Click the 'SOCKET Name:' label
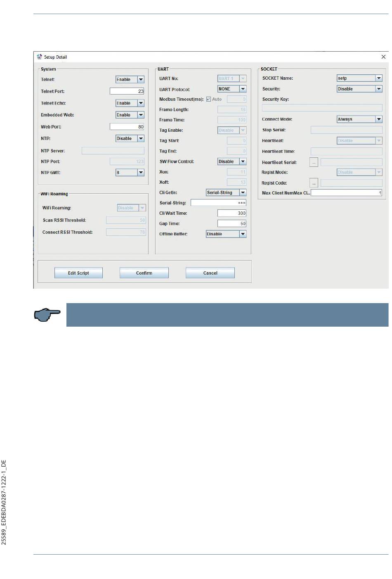This screenshot has height=579, width=392. pyautogui.click(x=278, y=78)
